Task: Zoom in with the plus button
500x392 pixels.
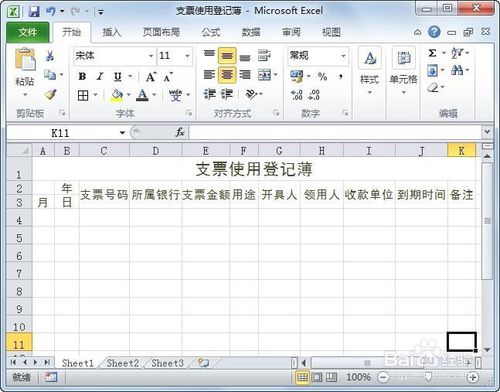Action: click(472, 377)
